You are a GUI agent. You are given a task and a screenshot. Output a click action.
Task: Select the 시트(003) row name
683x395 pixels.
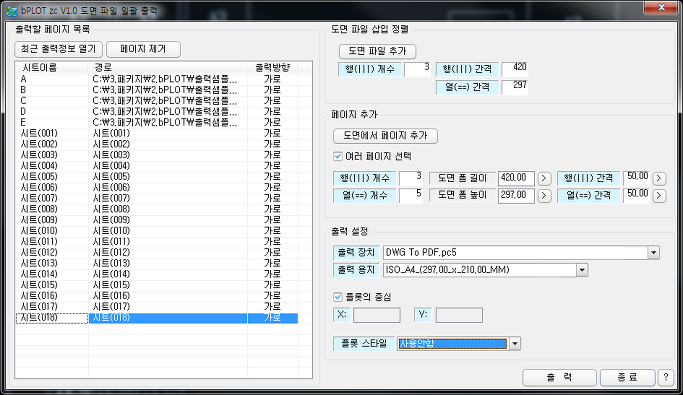click(x=39, y=155)
